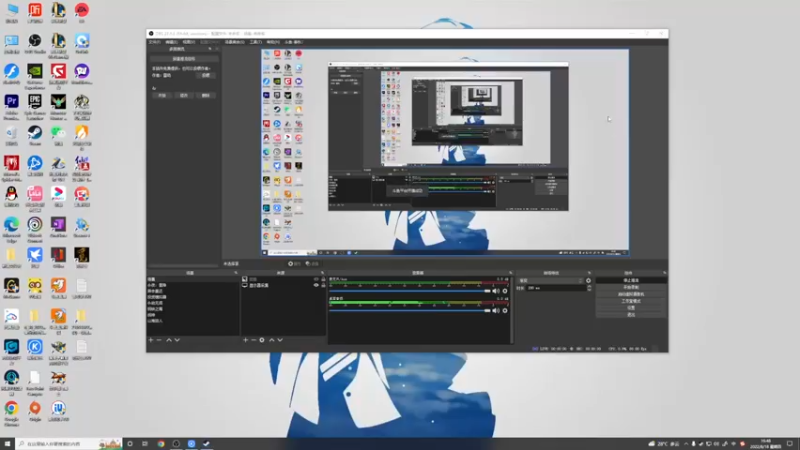Add a new scene with the Scenes plus icon
The image size is (800, 450).
point(151,340)
